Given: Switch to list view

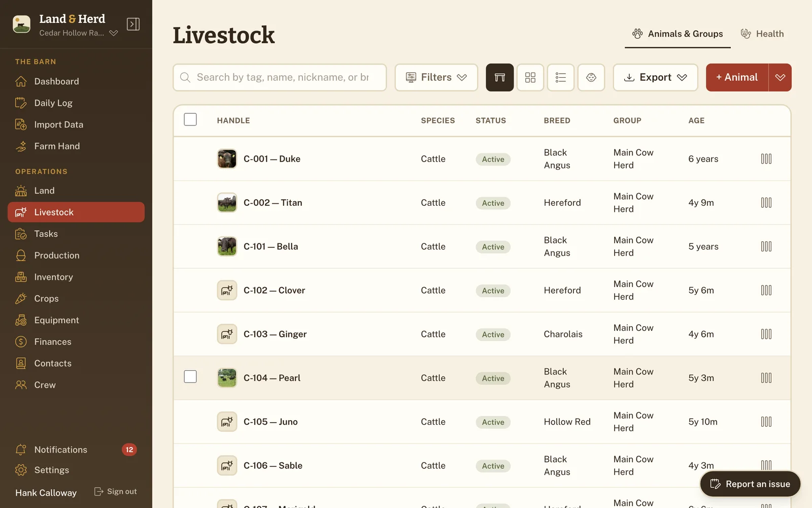Looking at the screenshot, I should (x=561, y=77).
